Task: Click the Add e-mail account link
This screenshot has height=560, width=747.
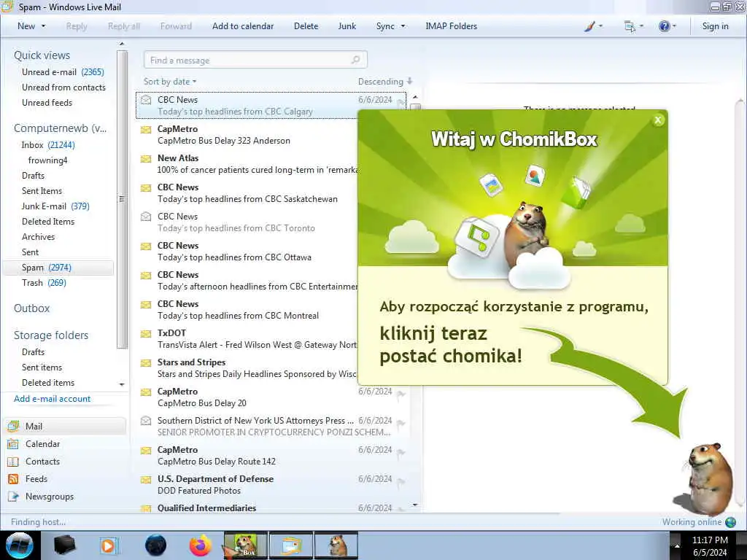Action: coord(52,399)
